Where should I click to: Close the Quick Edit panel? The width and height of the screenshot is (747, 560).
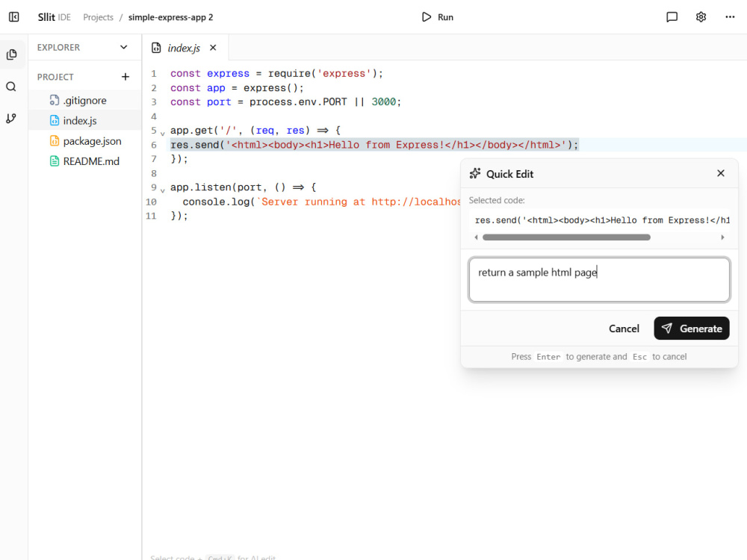721,173
